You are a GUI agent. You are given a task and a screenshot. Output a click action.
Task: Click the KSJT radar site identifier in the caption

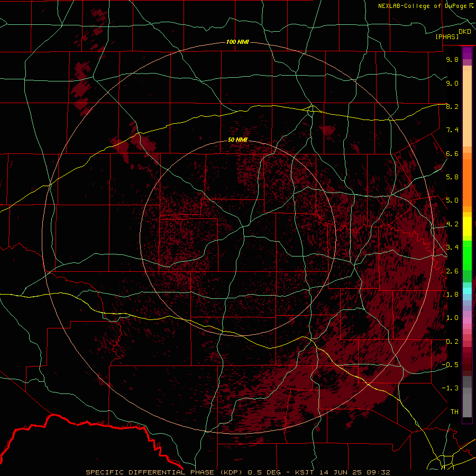point(305,472)
